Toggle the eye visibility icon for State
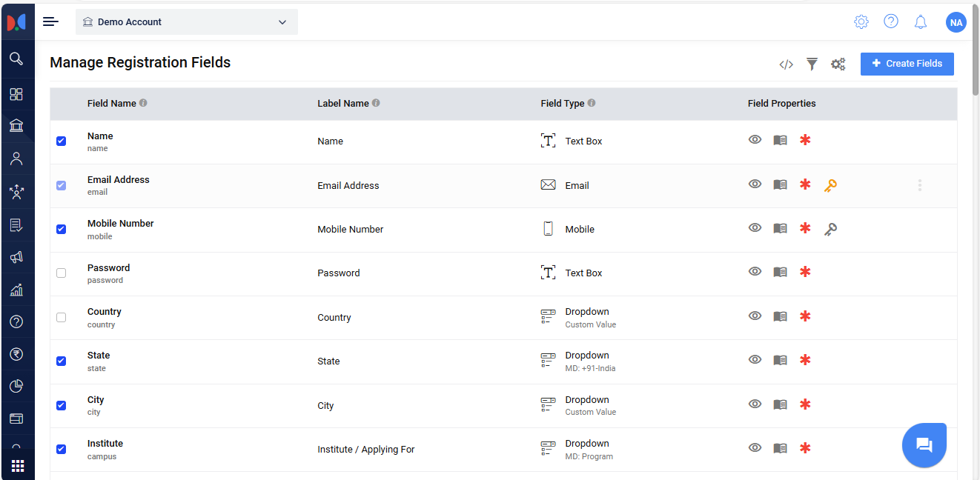The image size is (980, 480). [755, 359]
